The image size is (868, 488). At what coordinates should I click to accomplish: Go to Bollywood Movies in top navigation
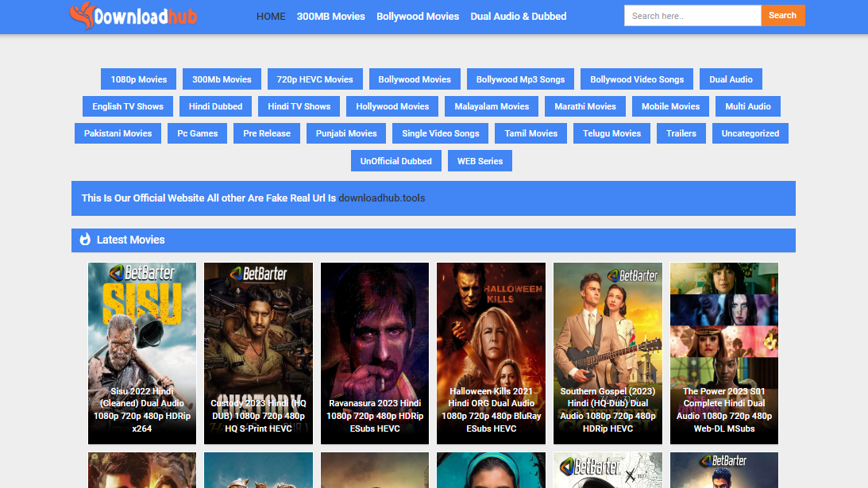click(418, 17)
